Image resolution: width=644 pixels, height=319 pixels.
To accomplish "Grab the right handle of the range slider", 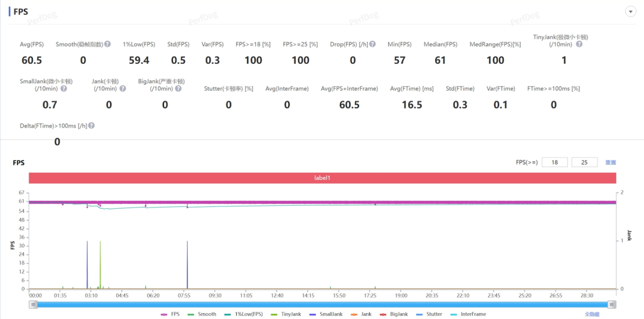I will point(612,304).
